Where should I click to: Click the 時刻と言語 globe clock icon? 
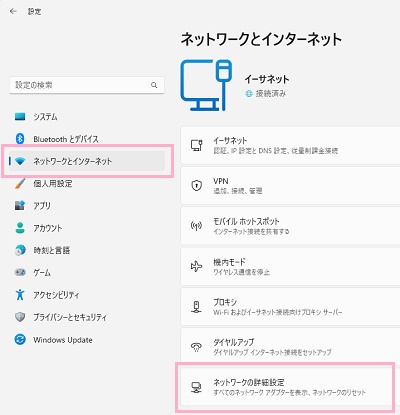click(x=20, y=250)
